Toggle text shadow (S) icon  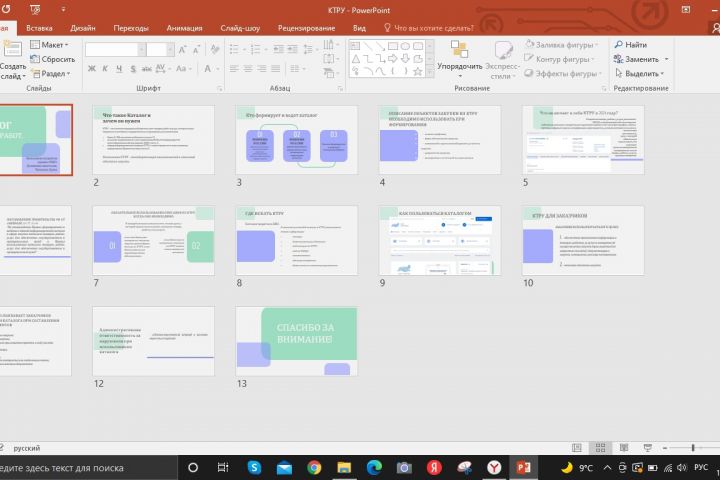pyautogui.click(x=133, y=69)
